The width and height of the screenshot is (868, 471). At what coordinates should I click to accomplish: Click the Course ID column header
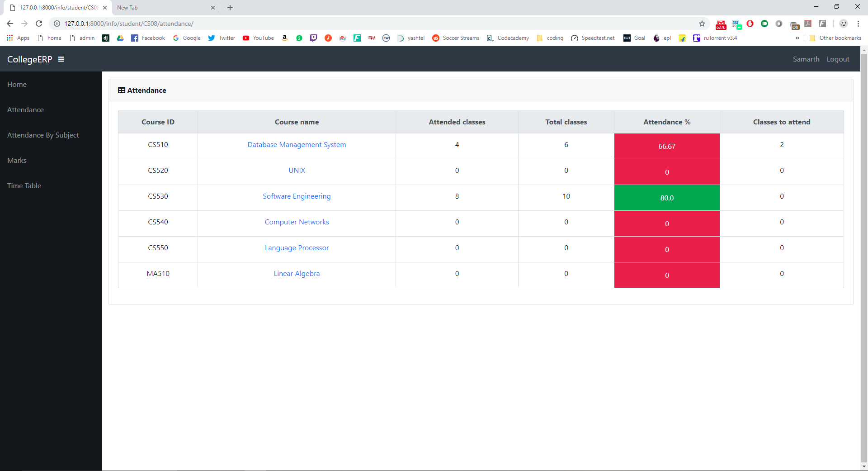(x=158, y=122)
